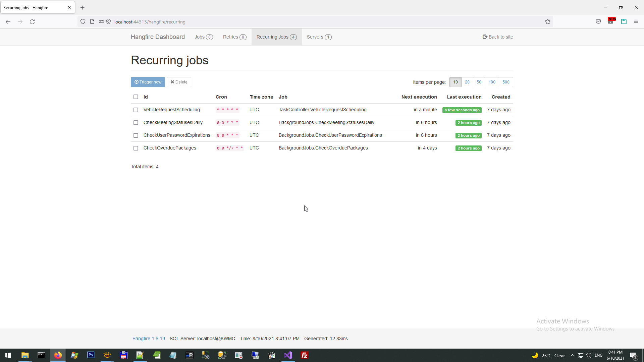
Task: Switch to the Servers tab
Action: [319, 37]
